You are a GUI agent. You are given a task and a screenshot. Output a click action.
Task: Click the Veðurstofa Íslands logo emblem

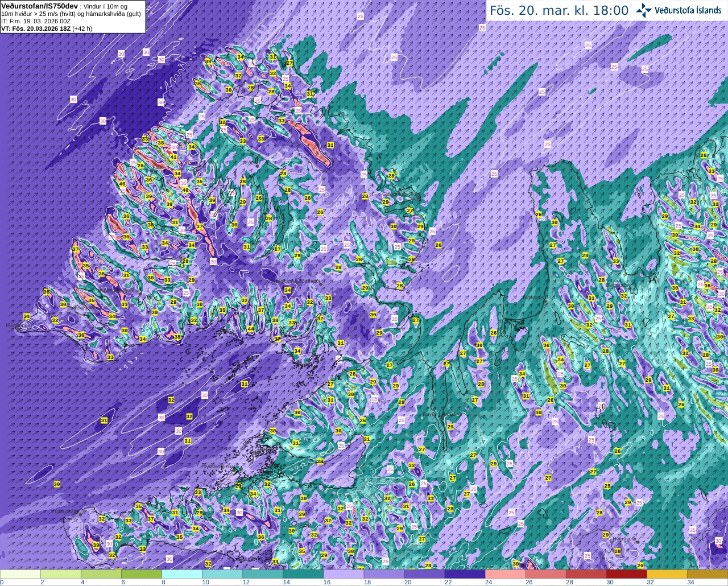point(644,10)
